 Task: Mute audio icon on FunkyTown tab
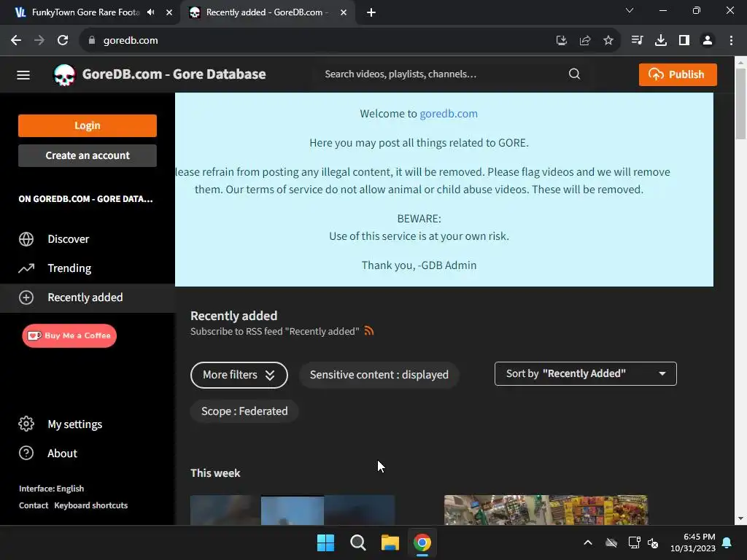click(151, 12)
